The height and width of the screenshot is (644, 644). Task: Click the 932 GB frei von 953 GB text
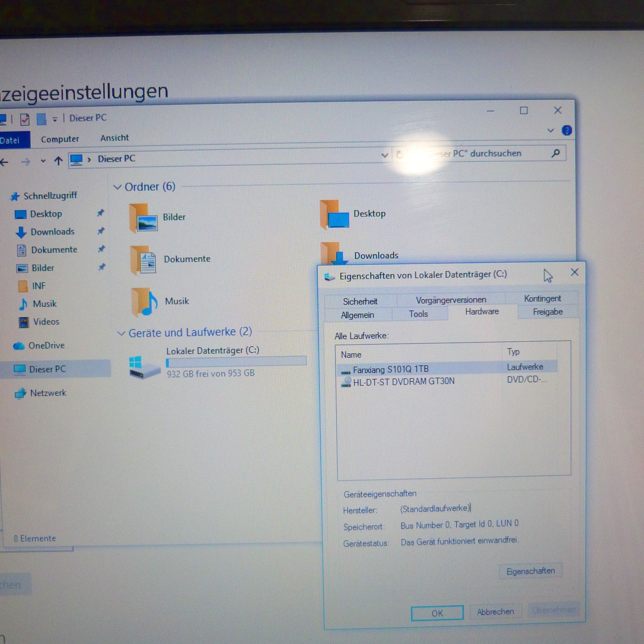tap(211, 374)
